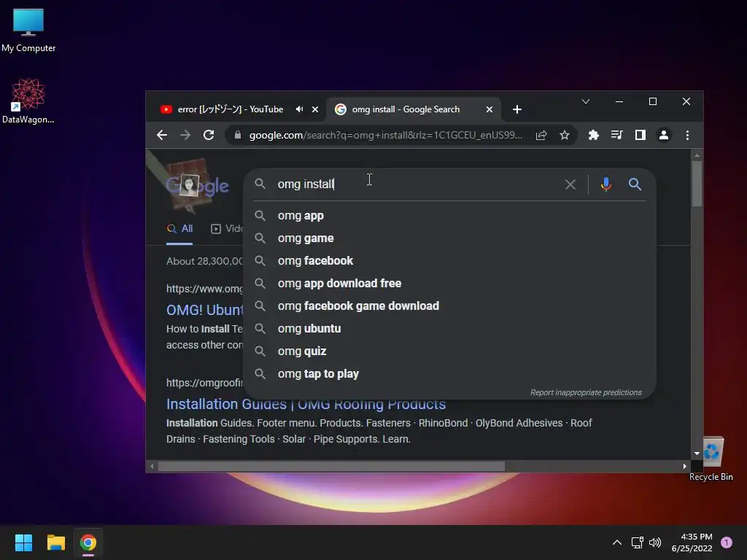The width and height of the screenshot is (747, 560).
Task: Open the Extensions puzzle icon
Action: [594, 135]
